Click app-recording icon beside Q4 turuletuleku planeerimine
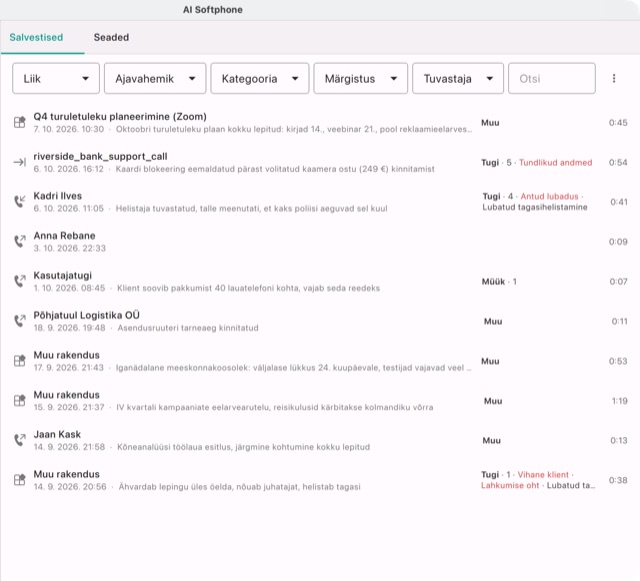Image resolution: width=640 pixels, height=581 pixels. [x=20, y=122]
